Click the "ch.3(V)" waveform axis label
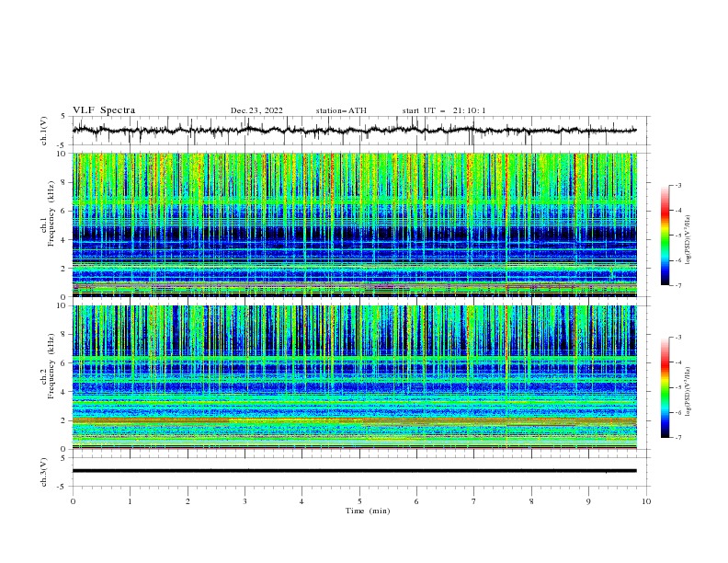 pos(44,472)
